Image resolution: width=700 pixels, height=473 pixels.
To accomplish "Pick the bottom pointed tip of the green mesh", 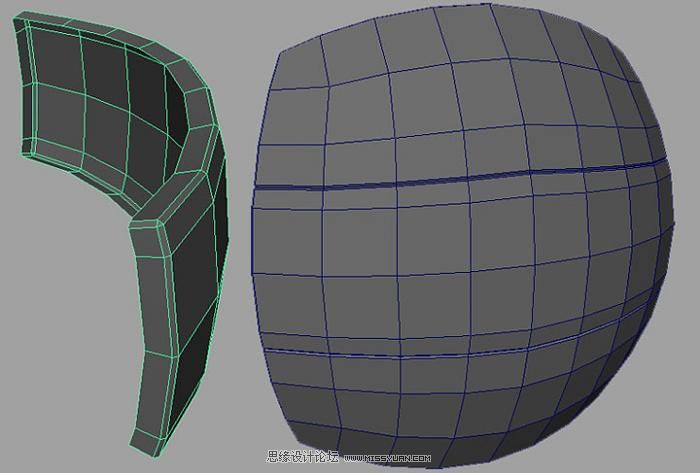I will (136, 438).
